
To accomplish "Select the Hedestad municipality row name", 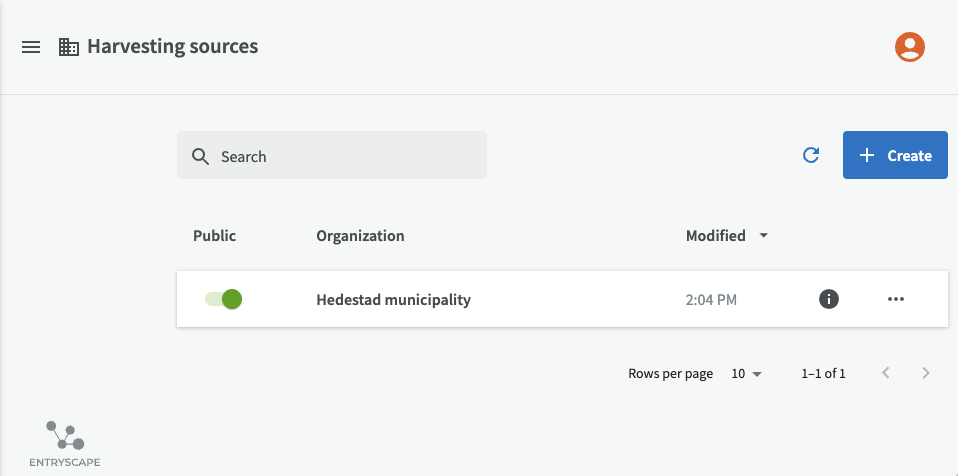I will point(393,299).
